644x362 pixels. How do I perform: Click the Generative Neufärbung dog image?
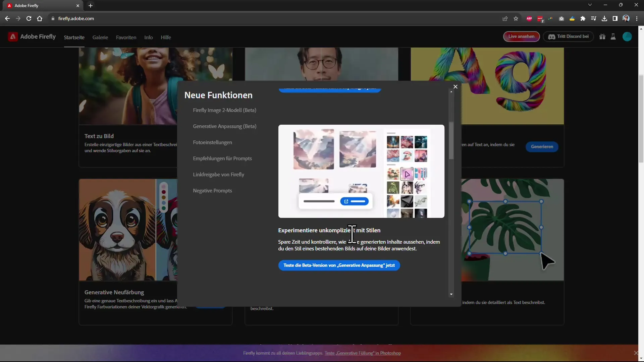[x=128, y=230]
